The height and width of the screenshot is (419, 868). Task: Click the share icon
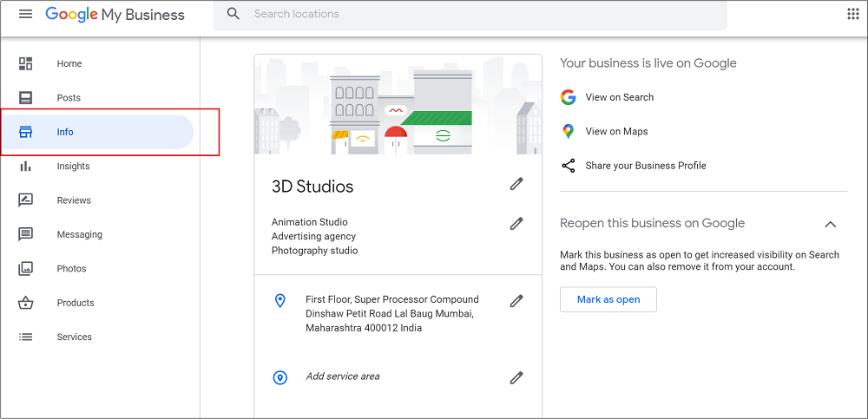[568, 166]
